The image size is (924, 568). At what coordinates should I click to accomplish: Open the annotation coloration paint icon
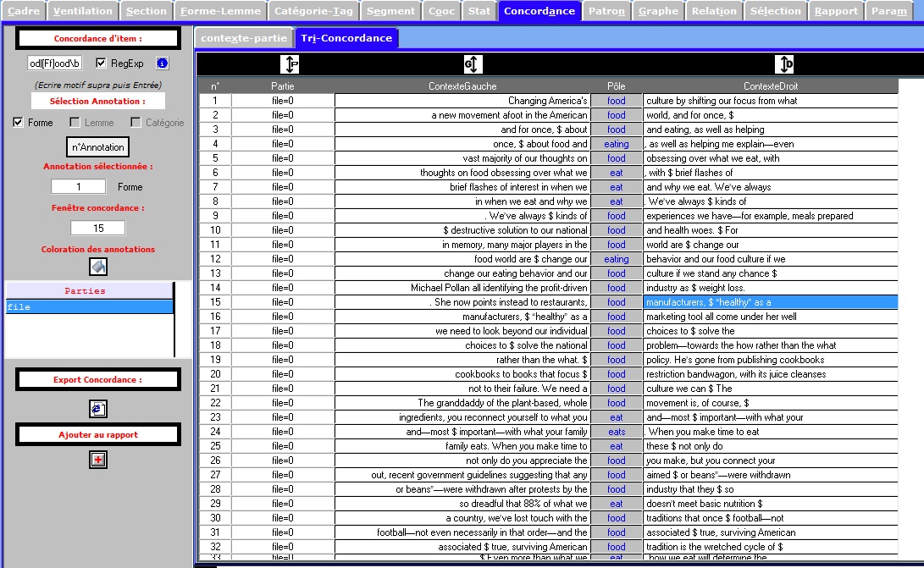coord(98,267)
